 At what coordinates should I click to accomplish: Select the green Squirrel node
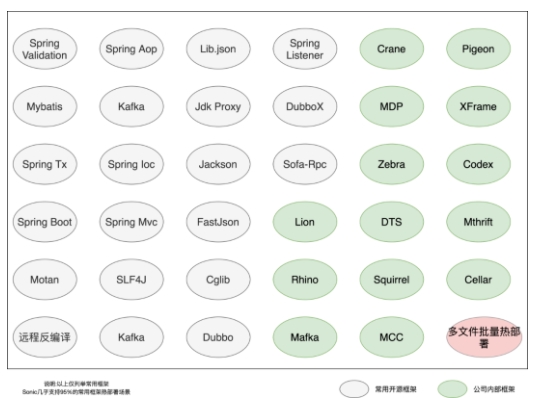click(x=391, y=280)
